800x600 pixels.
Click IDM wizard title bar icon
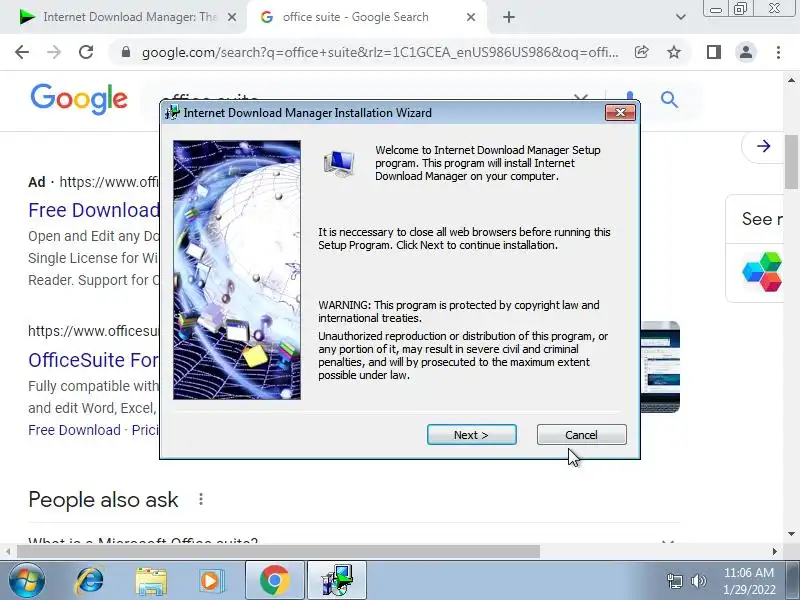pos(172,112)
